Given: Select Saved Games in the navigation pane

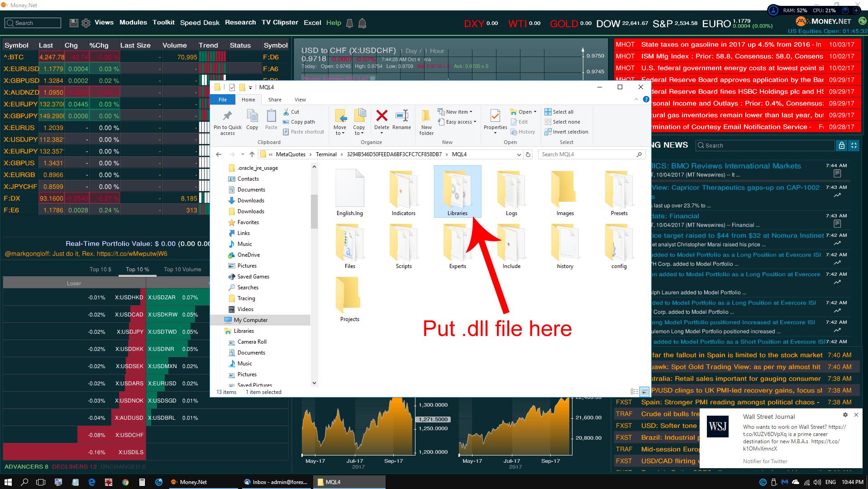Looking at the screenshot, I should coord(253,277).
